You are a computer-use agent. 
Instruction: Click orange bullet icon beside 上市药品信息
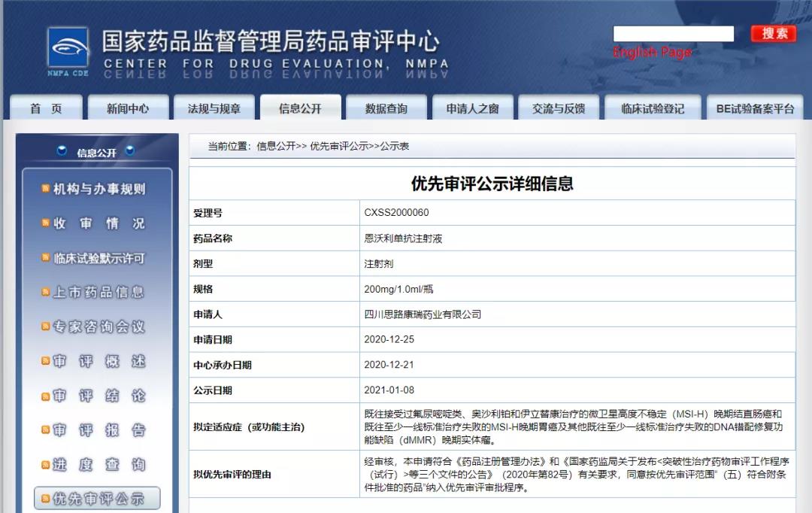(x=46, y=292)
